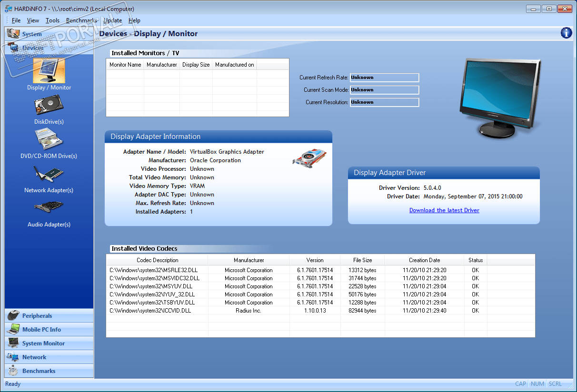Click the HARDiNFO app icon in title bar
This screenshot has width=577, height=392.
coord(8,9)
